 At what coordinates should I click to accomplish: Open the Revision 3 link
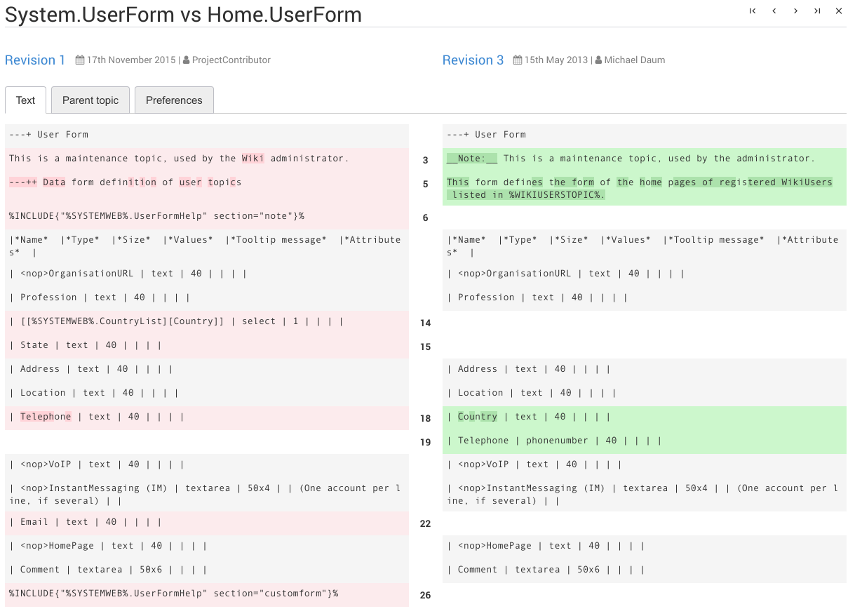473,60
